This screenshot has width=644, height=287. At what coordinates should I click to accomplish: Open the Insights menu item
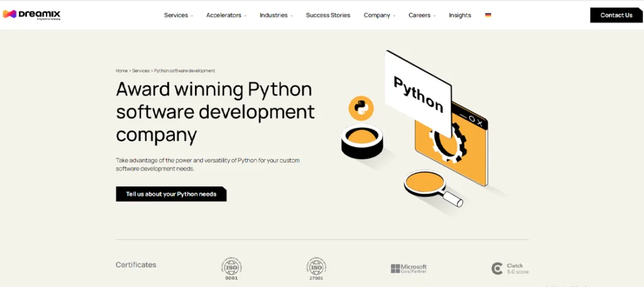point(460,15)
